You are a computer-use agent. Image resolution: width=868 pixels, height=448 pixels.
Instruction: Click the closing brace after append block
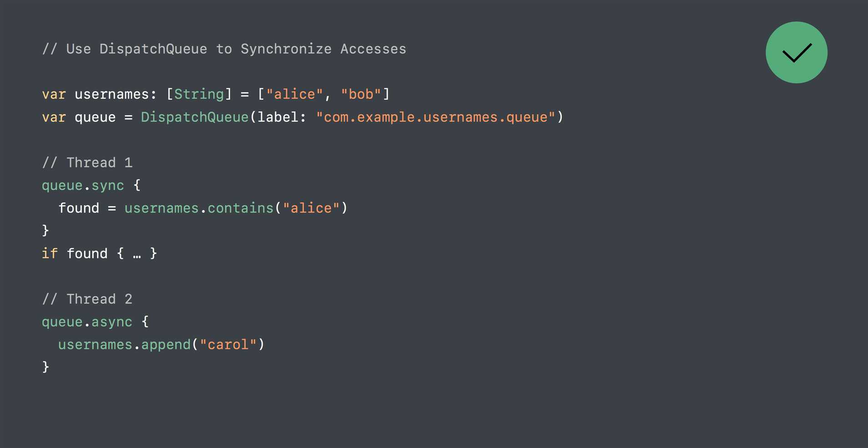click(45, 367)
